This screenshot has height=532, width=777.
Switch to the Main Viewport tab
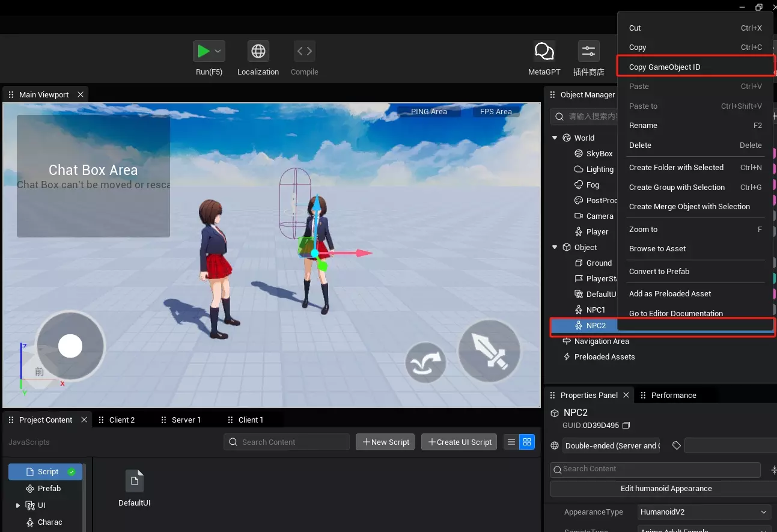pos(44,94)
